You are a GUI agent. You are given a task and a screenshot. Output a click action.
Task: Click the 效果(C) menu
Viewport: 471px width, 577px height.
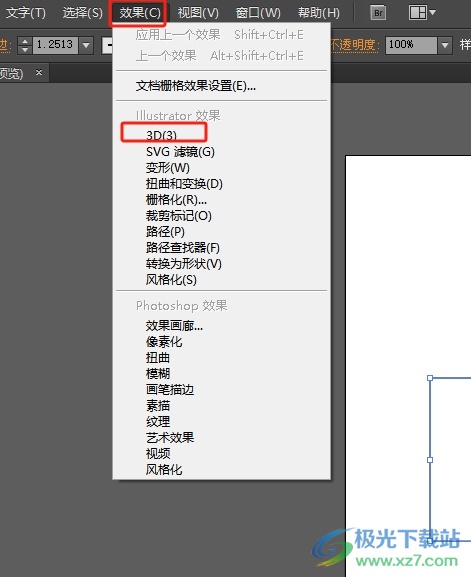click(x=139, y=13)
